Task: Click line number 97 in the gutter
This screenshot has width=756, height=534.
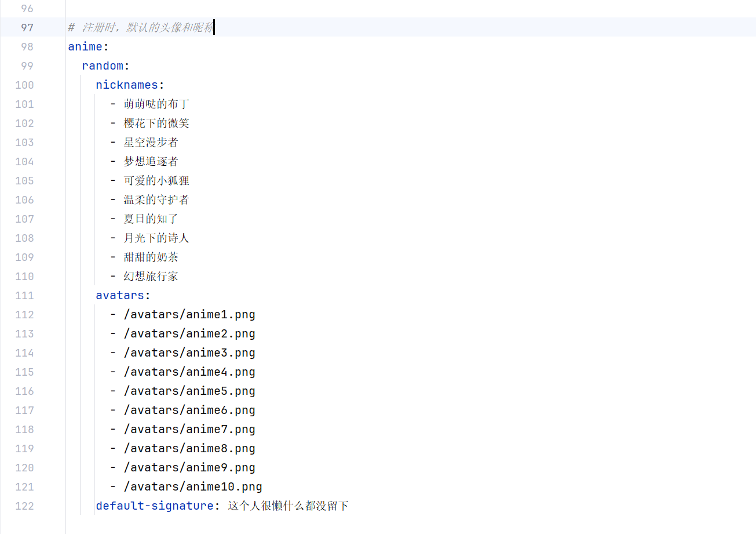Action: 27,27
